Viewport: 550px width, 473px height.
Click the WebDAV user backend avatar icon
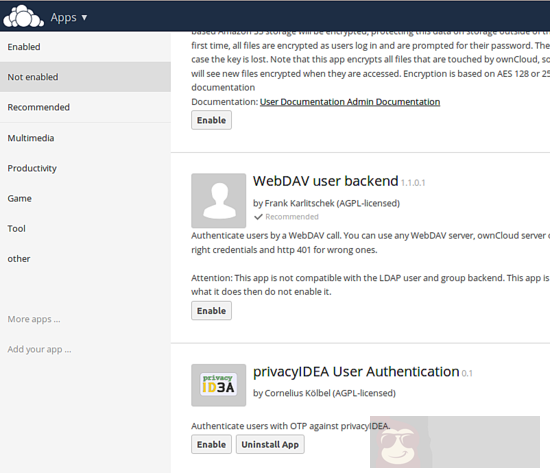(219, 201)
